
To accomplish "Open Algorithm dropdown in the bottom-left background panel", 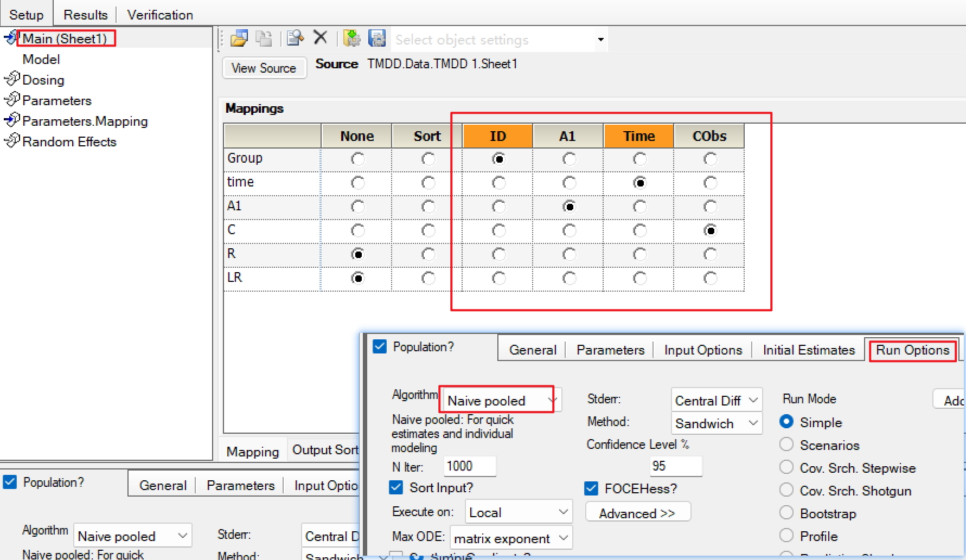I will click(133, 536).
